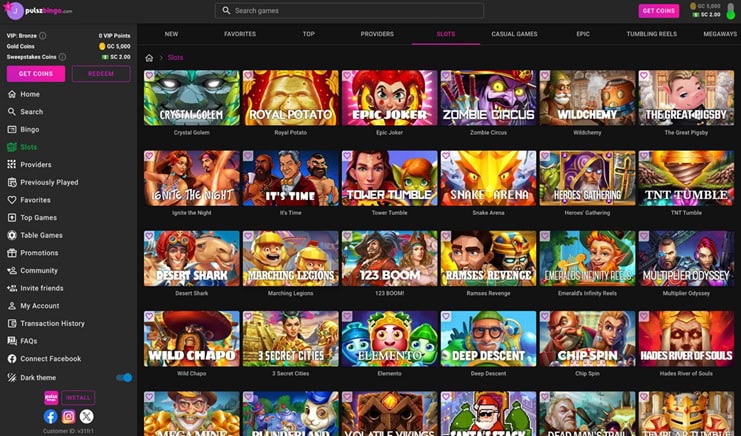Viewport: 741px width, 436px height.
Task: Open the Tower Tumble game thumbnail
Action: (x=389, y=178)
